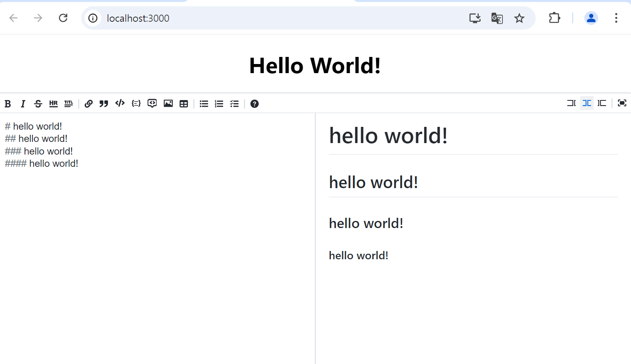Apply strikethrough formatting
The height and width of the screenshot is (364, 631).
coord(38,104)
